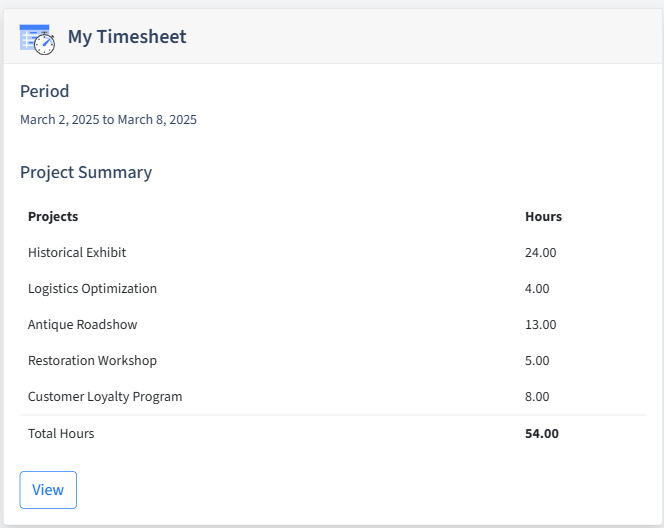Click the date range March 2, 2025 to March 8, 2025
Screen dimensions: 664x528
108,119
